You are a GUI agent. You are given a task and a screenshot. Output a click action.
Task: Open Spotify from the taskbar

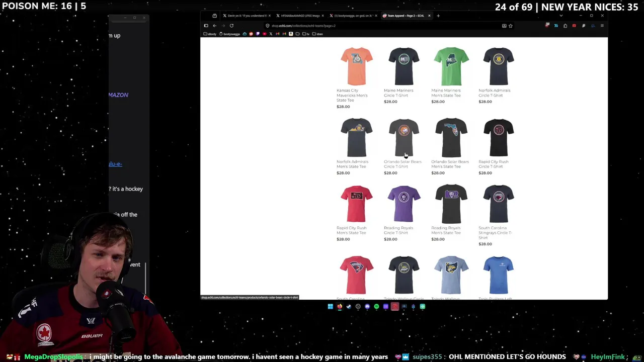click(x=376, y=307)
